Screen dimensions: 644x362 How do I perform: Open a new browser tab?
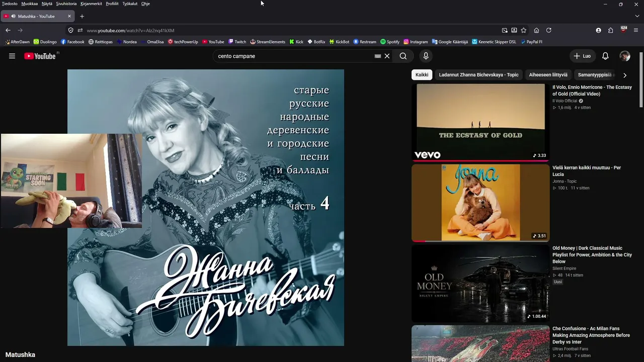coord(82,16)
